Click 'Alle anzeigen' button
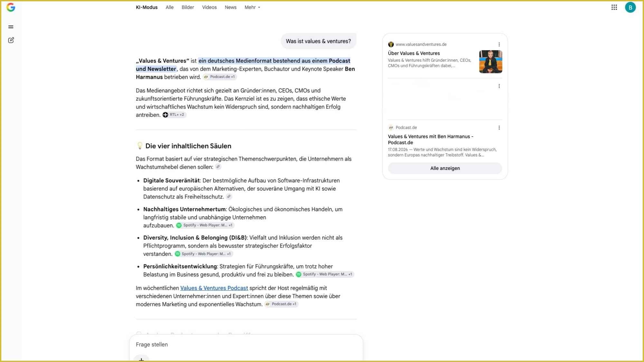Viewport: 644px width, 362px height. coord(445,168)
